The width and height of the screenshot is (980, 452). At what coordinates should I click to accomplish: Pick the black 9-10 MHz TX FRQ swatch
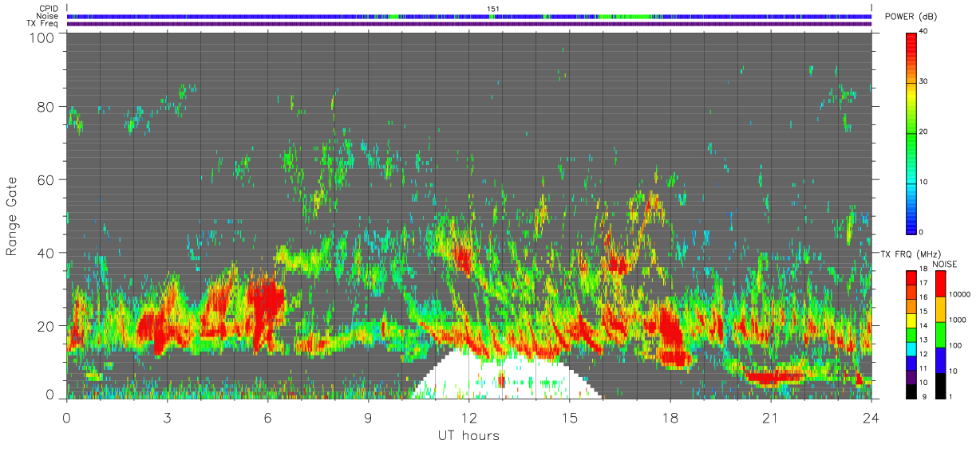click(x=911, y=390)
